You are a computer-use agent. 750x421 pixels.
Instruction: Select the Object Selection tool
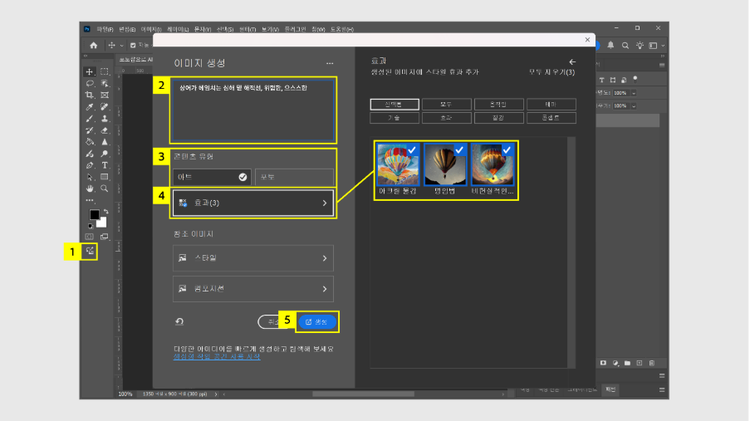(104, 83)
